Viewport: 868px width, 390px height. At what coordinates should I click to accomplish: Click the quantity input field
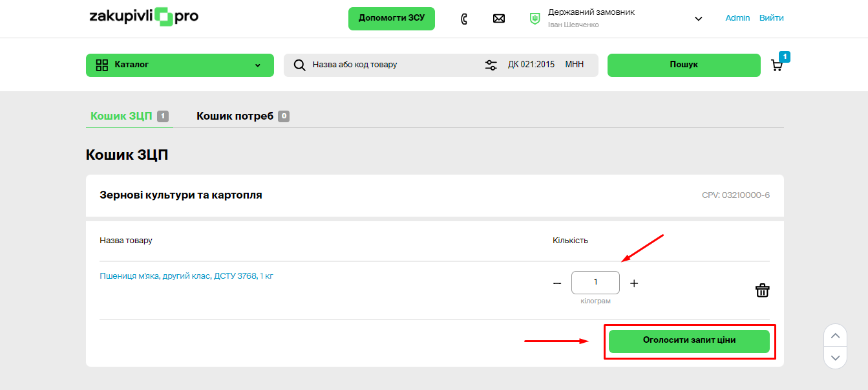point(595,283)
